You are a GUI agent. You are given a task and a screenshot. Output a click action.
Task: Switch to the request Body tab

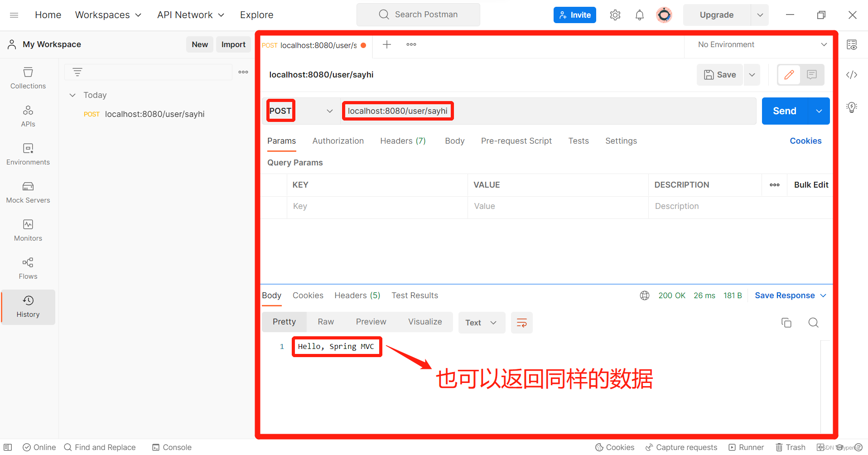[455, 141]
